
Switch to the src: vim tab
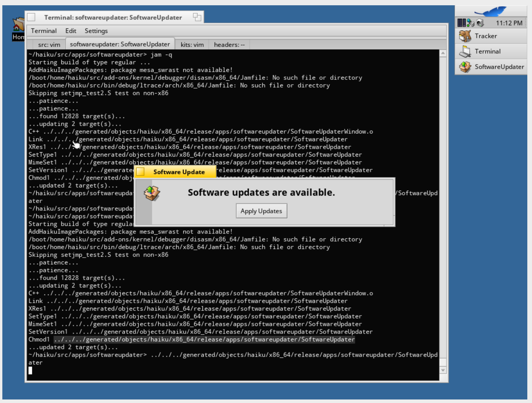click(49, 45)
